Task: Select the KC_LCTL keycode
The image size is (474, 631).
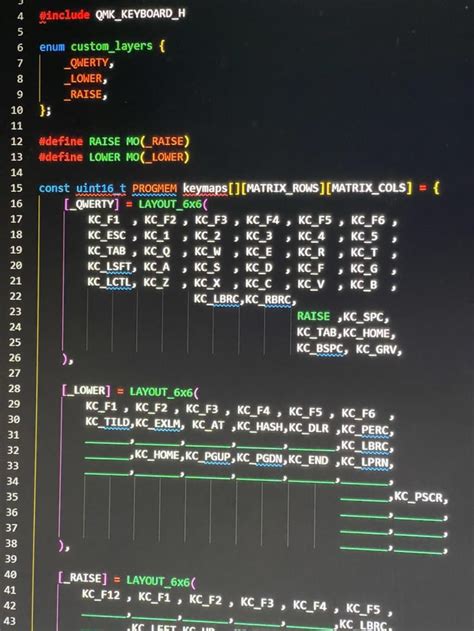Action: (x=110, y=283)
